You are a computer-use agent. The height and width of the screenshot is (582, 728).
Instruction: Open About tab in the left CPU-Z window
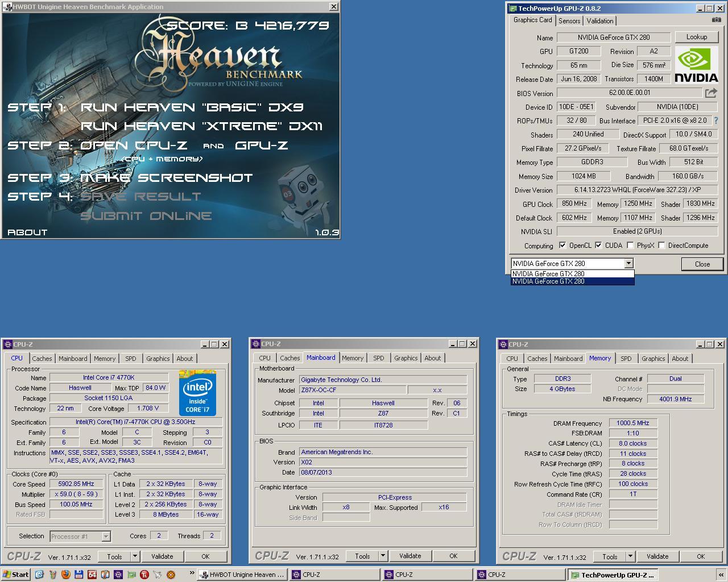pyautogui.click(x=185, y=359)
